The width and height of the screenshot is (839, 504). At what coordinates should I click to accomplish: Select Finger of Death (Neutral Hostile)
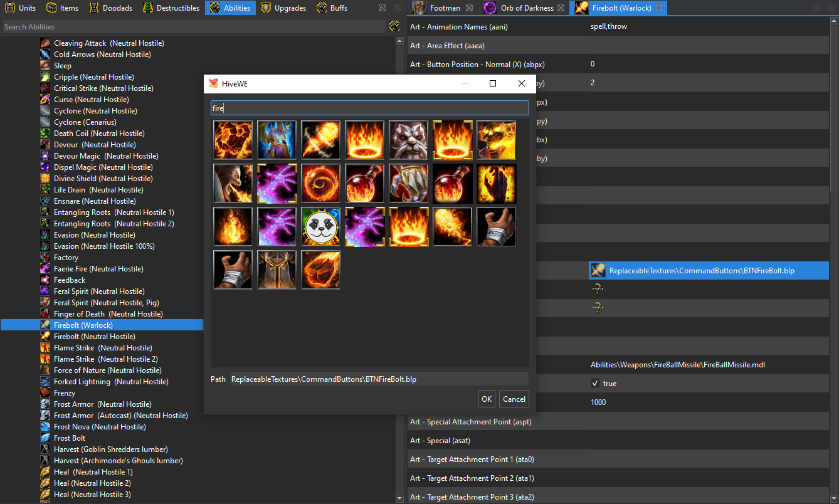point(102,314)
